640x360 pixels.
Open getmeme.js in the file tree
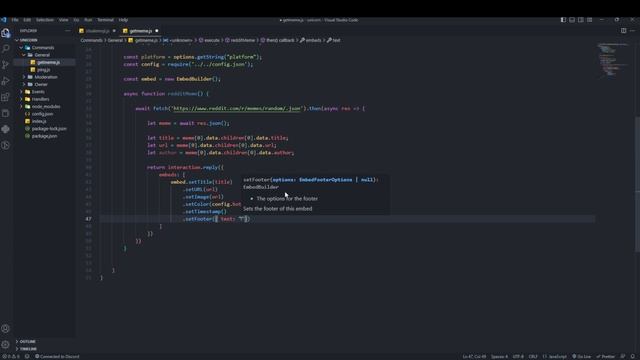pos(49,62)
